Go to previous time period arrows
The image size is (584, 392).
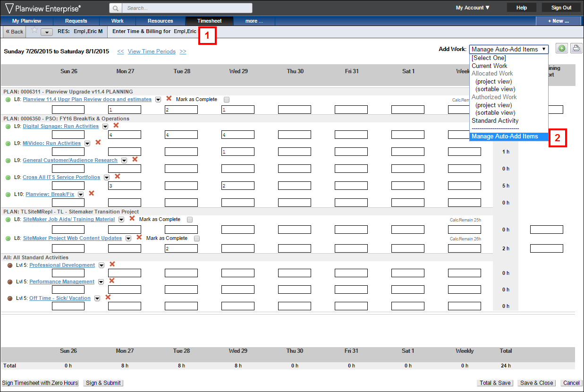120,51
